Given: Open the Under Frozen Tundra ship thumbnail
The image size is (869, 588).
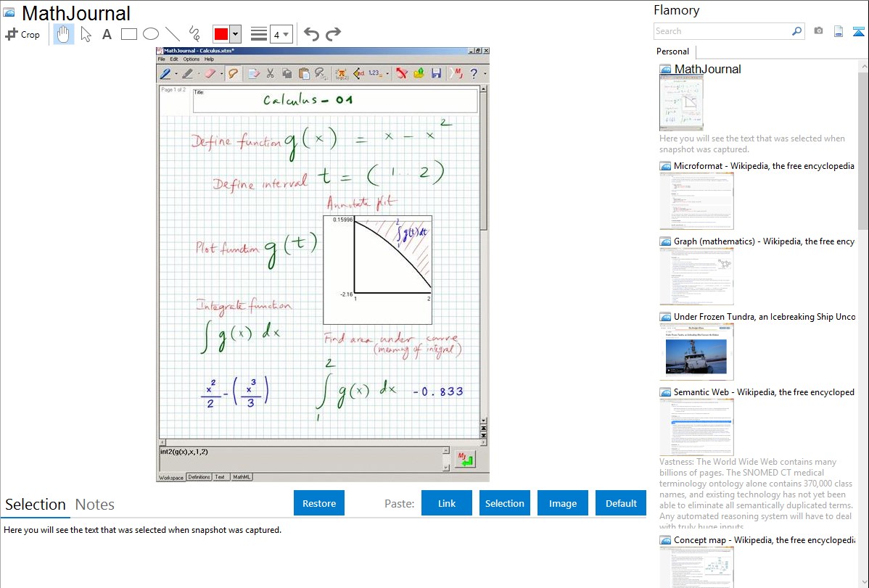Looking at the screenshot, I should click(x=696, y=352).
